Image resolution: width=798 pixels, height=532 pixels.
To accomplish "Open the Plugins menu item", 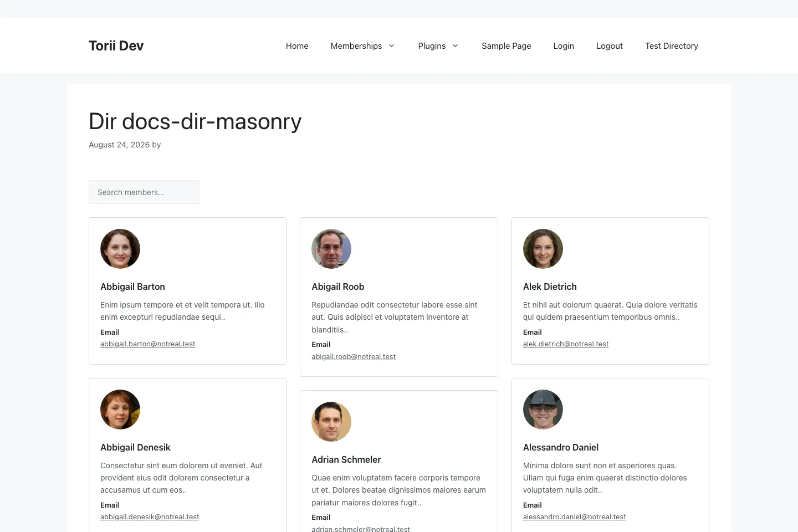I will 432,46.
